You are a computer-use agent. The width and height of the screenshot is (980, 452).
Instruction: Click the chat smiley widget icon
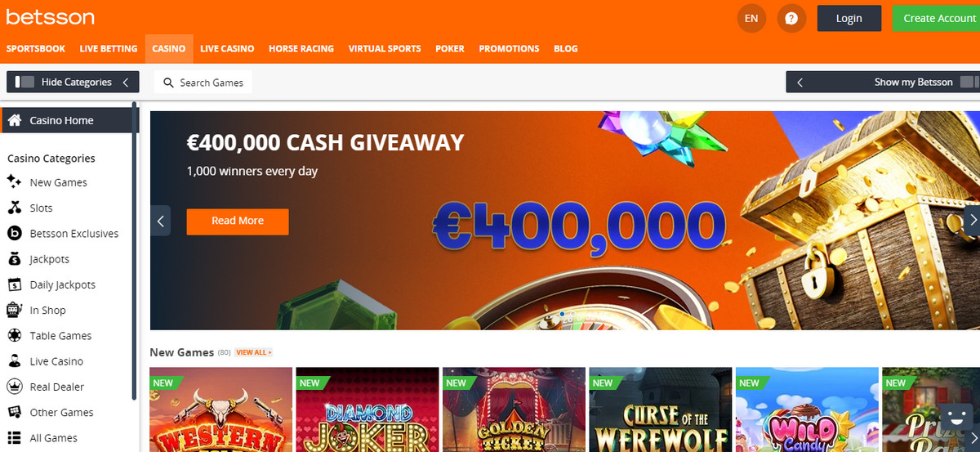coord(955,418)
